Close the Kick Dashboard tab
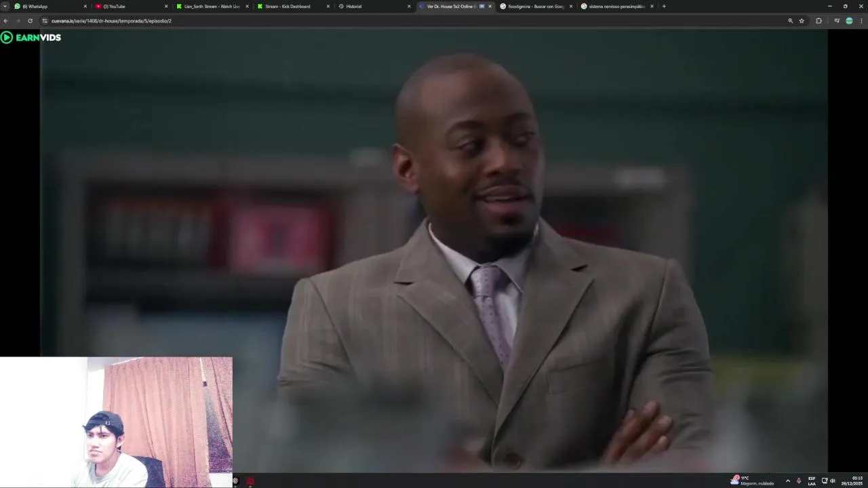The image size is (868, 488). coord(328,6)
